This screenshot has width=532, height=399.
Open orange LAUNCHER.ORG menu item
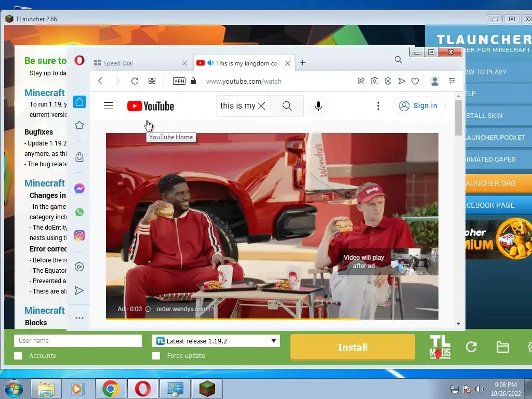point(499,183)
